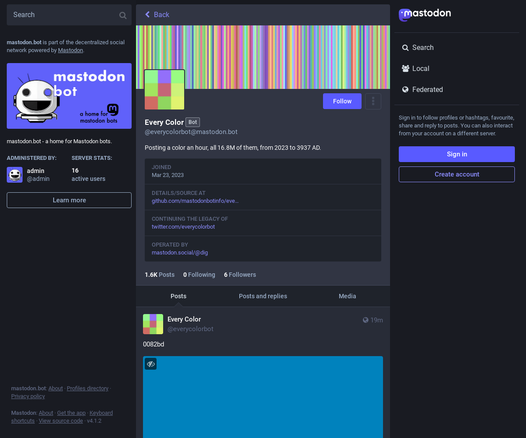
Task: Click the Bot badge beside Every Color
Action: pos(193,122)
